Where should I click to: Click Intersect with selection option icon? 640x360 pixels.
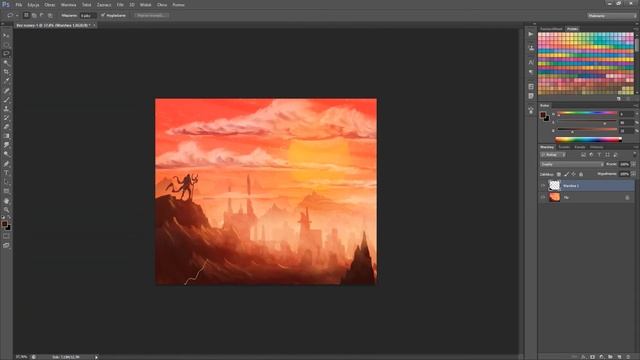coord(50,15)
